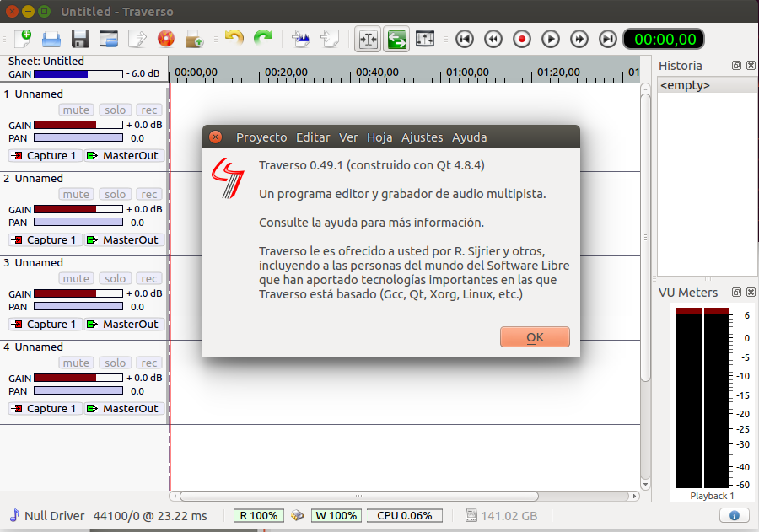The height and width of the screenshot is (532, 759).
Task: Click OK in the about dialog
Action: pos(535,337)
